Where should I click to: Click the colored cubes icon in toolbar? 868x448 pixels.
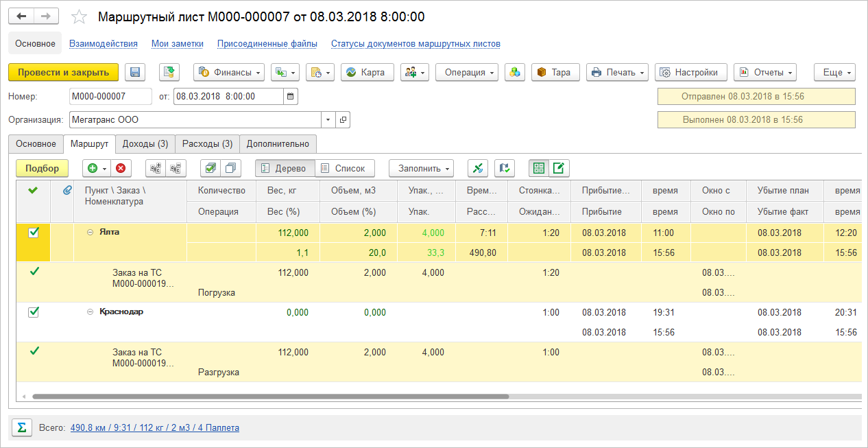(x=515, y=72)
